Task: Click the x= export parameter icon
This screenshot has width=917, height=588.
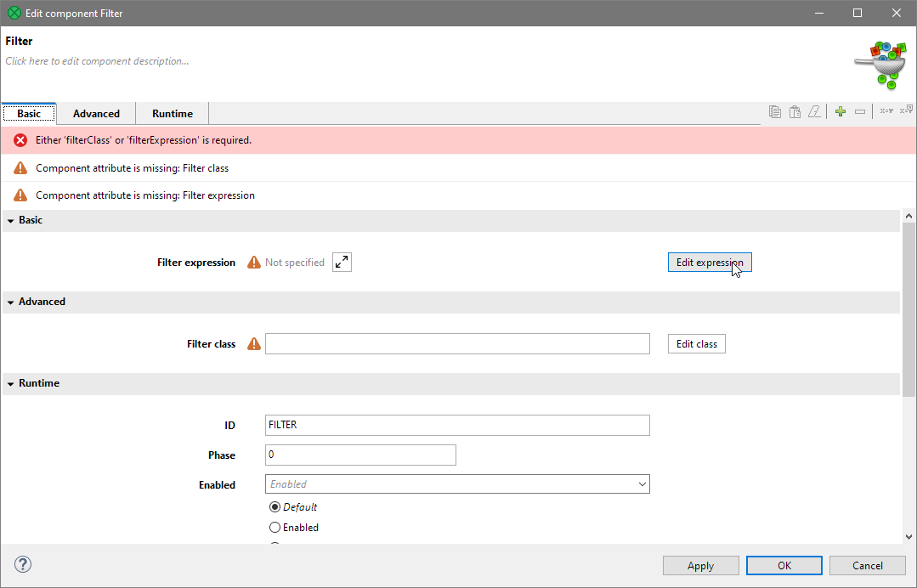Action: (x=906, y=110)
